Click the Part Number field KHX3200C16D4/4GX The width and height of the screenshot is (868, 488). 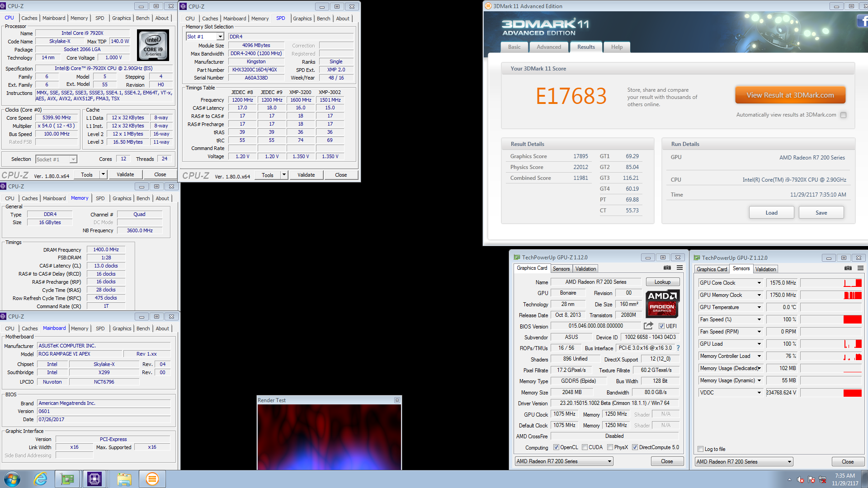256,70
